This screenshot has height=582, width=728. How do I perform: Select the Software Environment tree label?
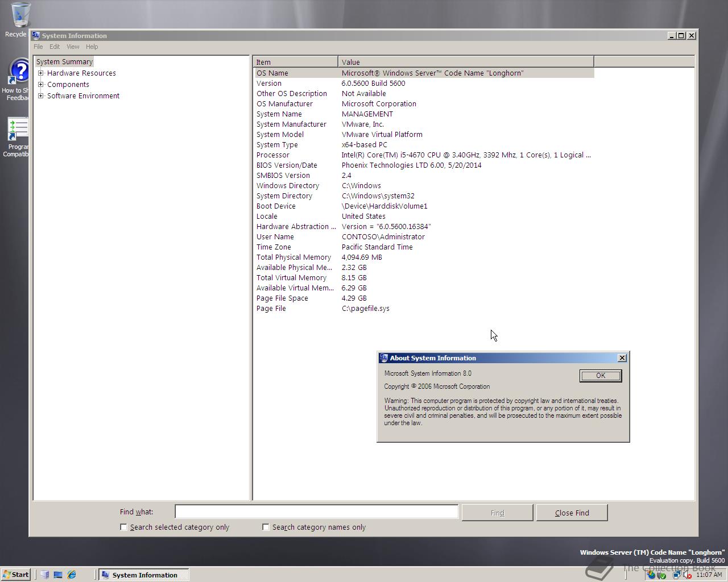[x=83, y=95]
